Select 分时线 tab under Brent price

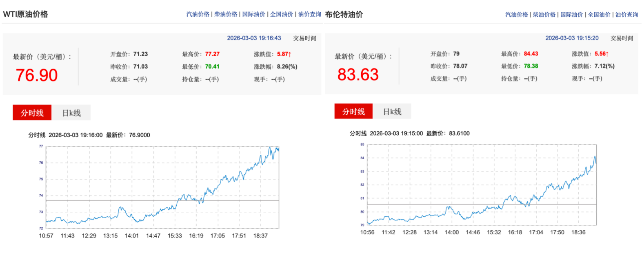coord(353,112)
